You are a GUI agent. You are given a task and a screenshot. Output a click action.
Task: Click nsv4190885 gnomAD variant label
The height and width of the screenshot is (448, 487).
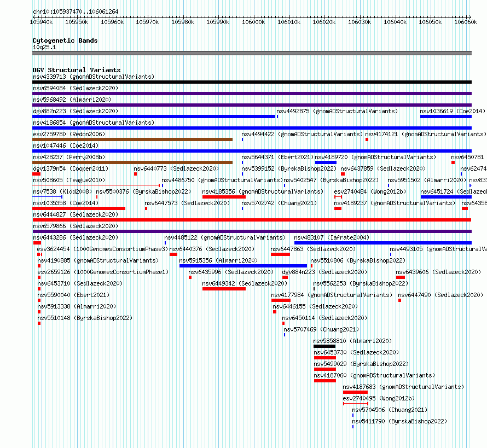(98, 260)
